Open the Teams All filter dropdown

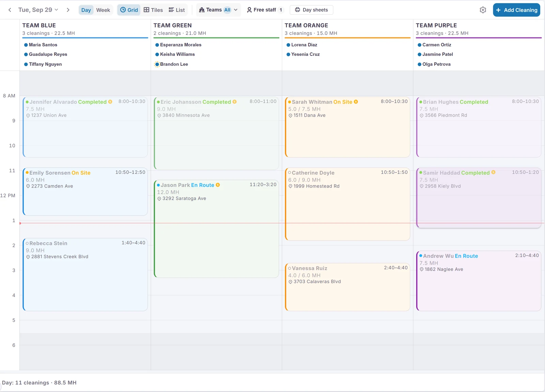click(218, 10)
